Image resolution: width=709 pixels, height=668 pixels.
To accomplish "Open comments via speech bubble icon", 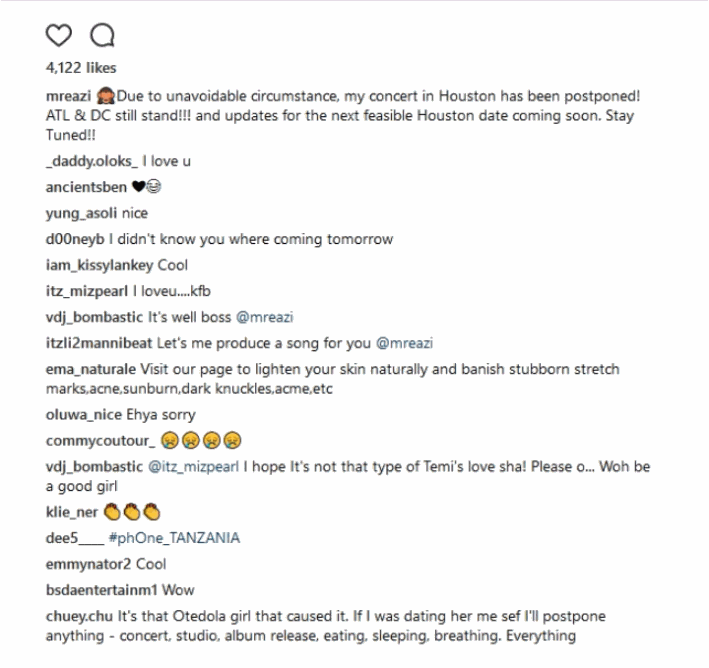I will pyautogui.click(x=102, y=35).
